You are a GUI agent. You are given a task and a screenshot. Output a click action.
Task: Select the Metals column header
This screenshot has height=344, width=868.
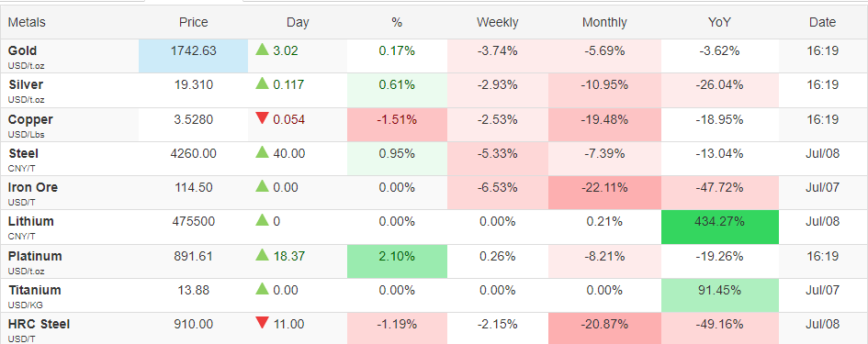(x=27, y=23)
